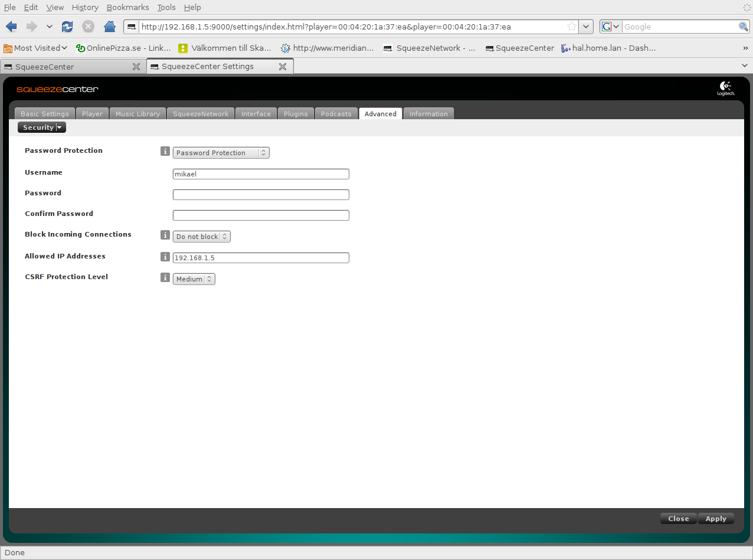Open the Bookmarks menu
Viewport: 753px width, 560px height.
click(x=127, y=7)
